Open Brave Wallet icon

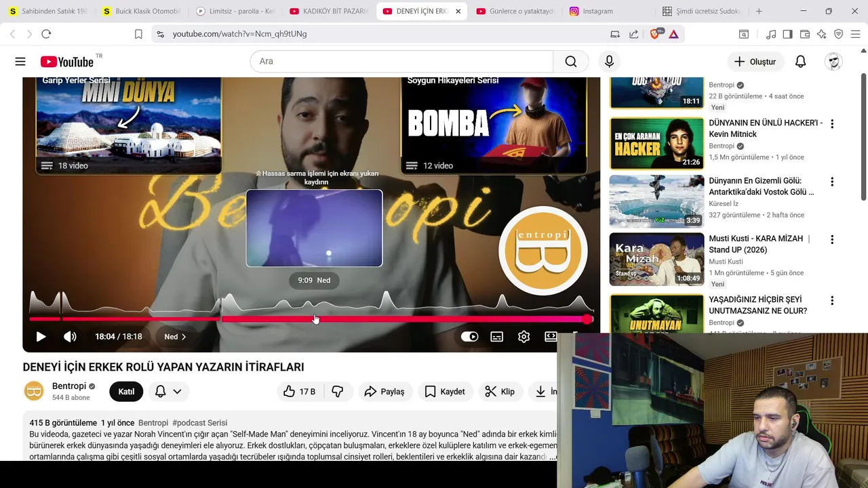click(x=805, y=34)
